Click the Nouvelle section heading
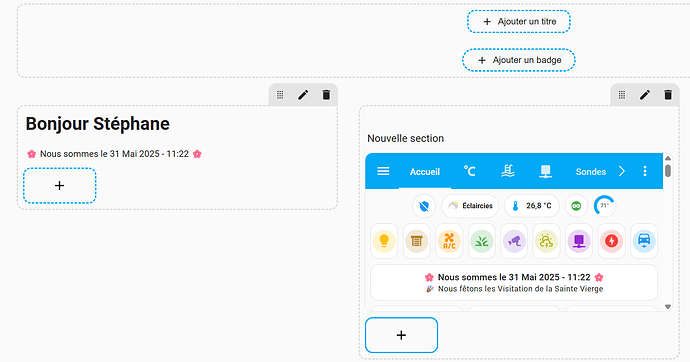Viewport: 690px width, 362px height. click(405, 139)
